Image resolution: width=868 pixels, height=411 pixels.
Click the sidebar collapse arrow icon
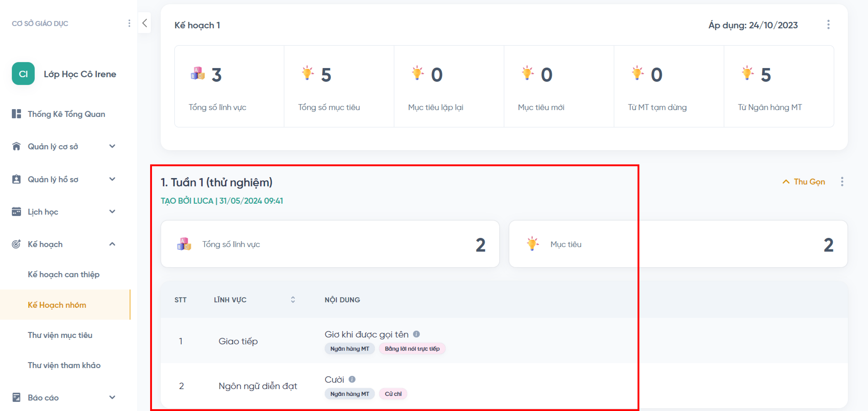coord(145,23)
